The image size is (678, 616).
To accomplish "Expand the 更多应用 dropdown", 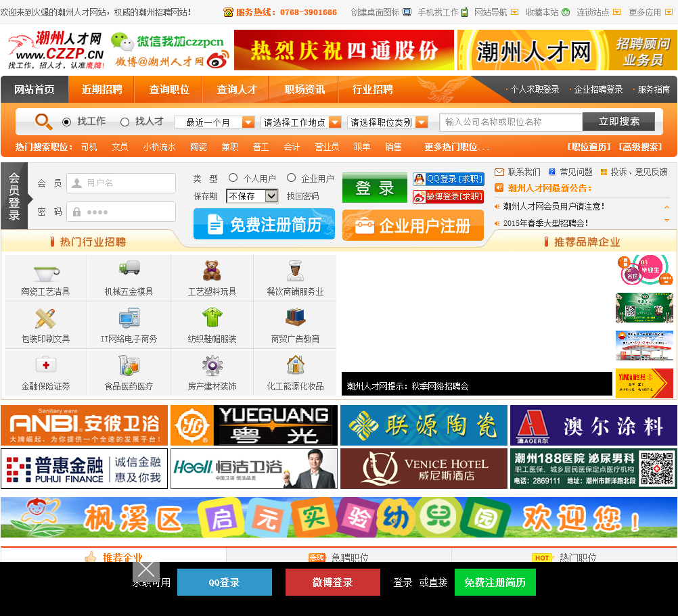I will 669,12.
